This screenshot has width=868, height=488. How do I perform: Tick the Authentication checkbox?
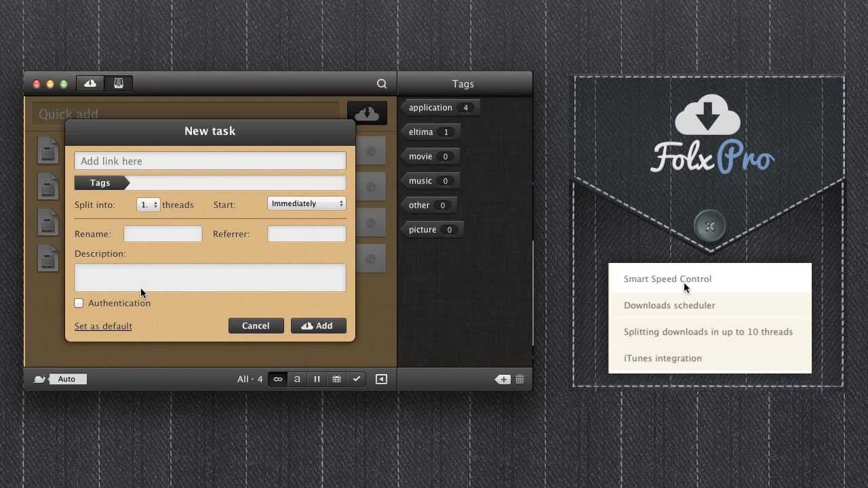pos(79,303)
